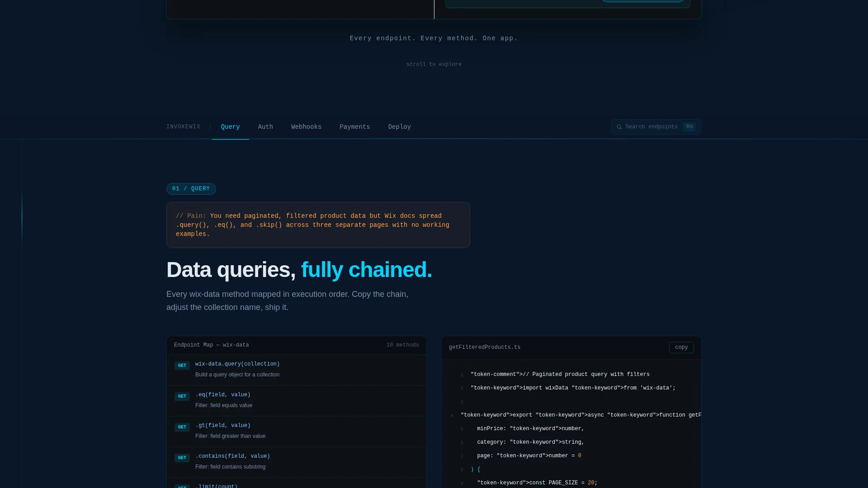868x488 pixels.
Task: Open the Query tab
Action: point(230,127)
